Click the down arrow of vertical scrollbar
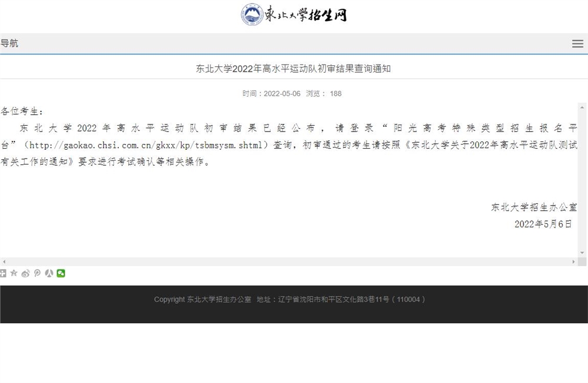This screenshot has width=588, height=383. [582, 253]
